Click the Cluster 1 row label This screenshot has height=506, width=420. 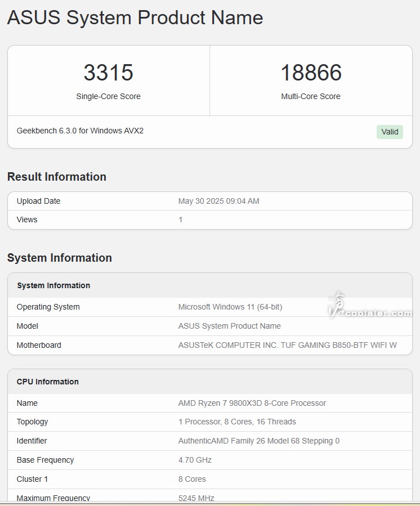click(x=32, y=479)
